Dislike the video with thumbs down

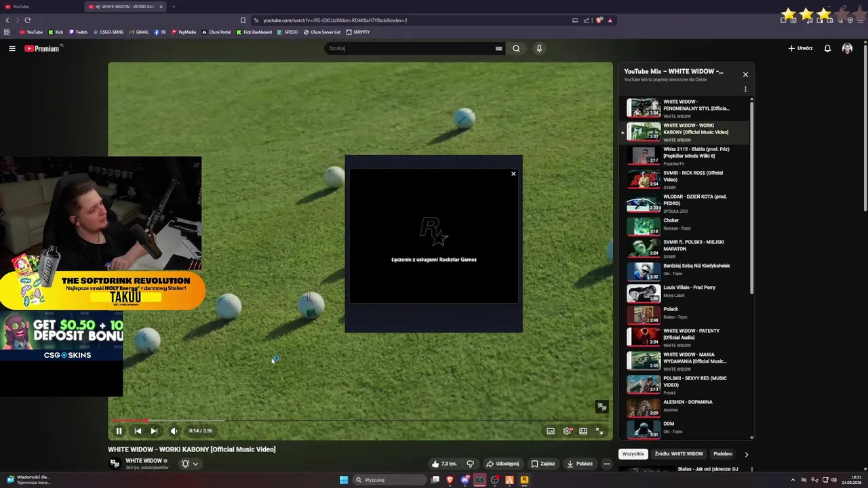click(x=470, y=464)
